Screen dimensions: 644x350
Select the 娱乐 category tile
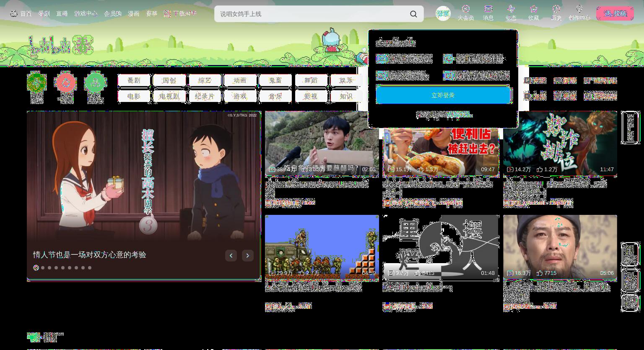coord(346,80)
